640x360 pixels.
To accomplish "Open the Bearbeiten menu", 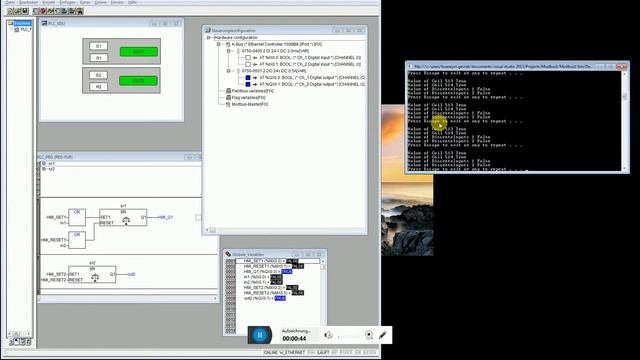I will [x=29, y=2].
